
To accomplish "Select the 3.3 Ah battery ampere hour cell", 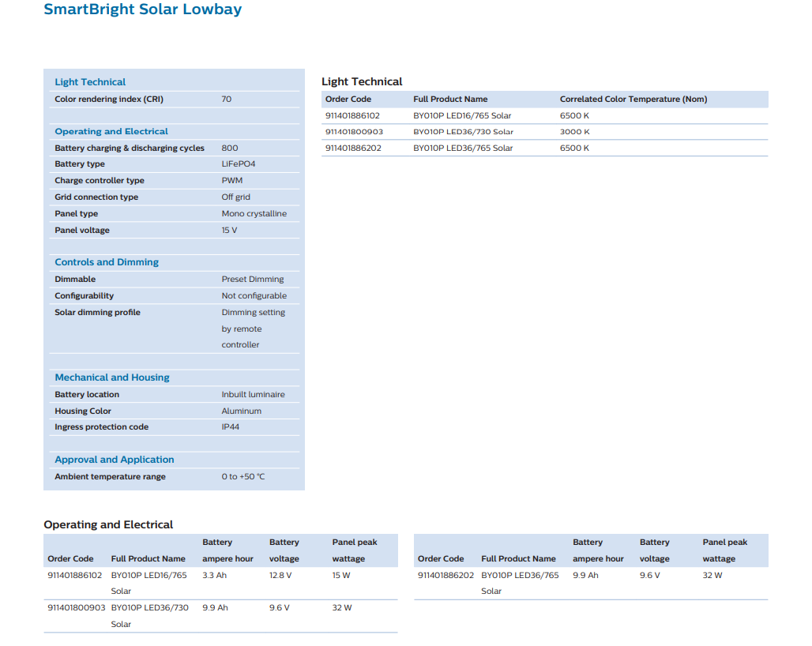I will click(214, 576).
